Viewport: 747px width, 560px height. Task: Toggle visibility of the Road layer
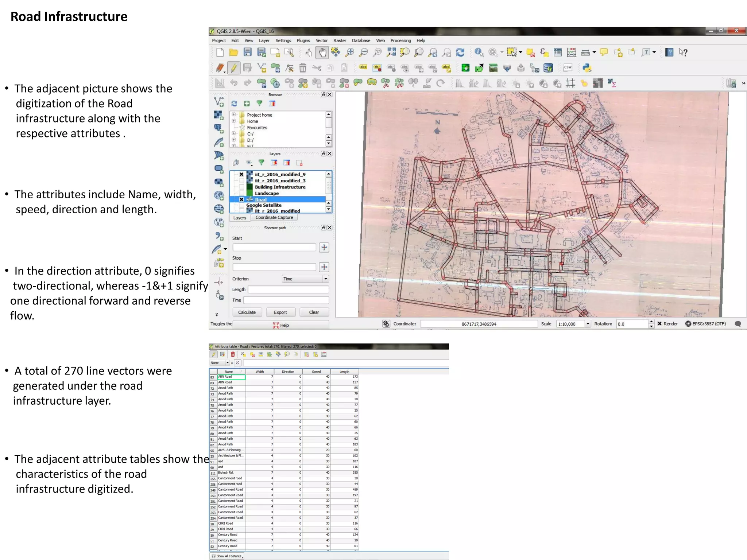241,199
